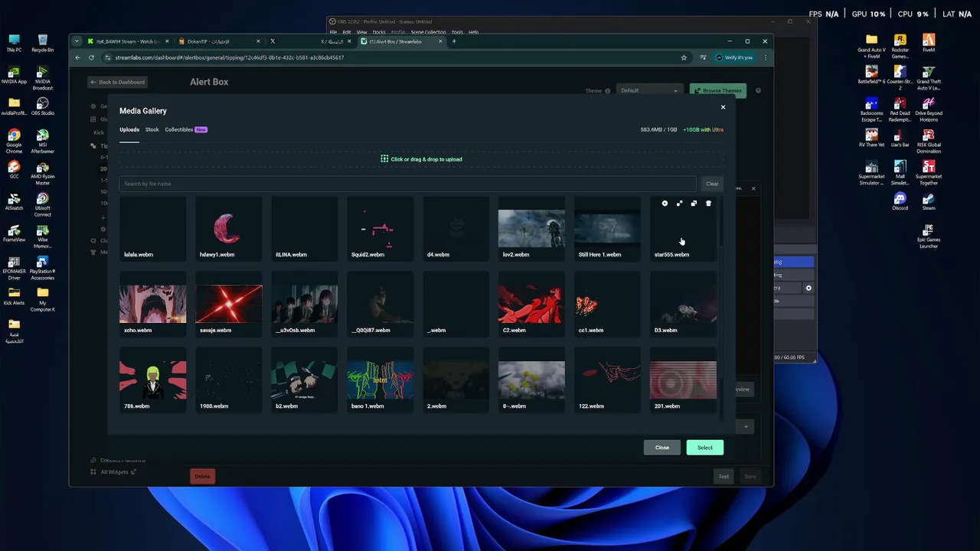980x551 pixels.
Task: Pick the D3.webm media item
Action: click(x=683, y=304)
